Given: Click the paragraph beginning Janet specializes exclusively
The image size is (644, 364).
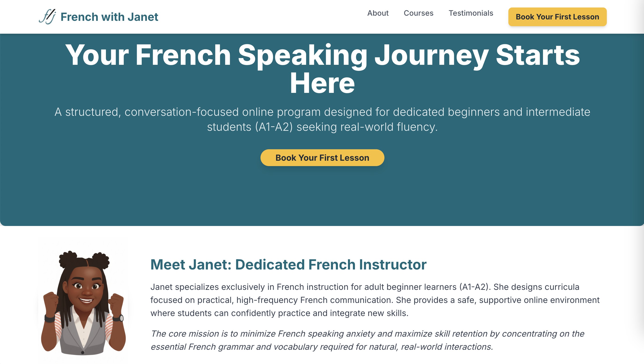Looking at the screenshot, I should coord(375,300).
